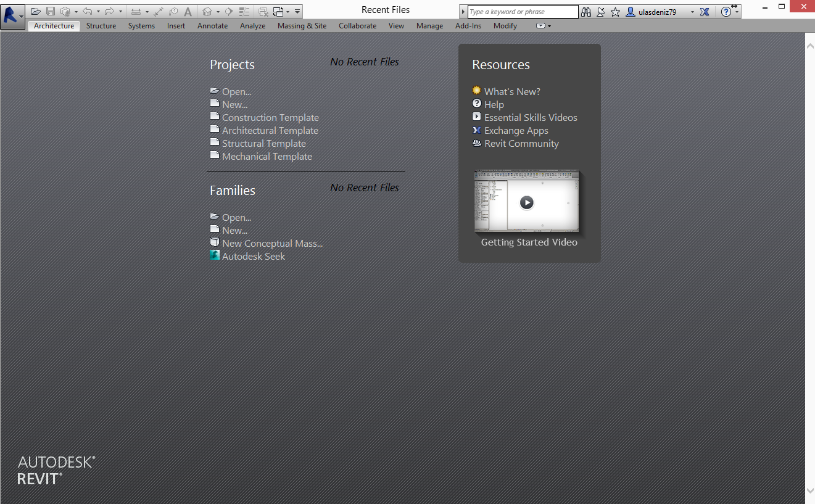Image resolution: width=815 pixels, height=504 pixels.
Task: Expand the Undo history dropdown arrow
Action: click(98, 12)
